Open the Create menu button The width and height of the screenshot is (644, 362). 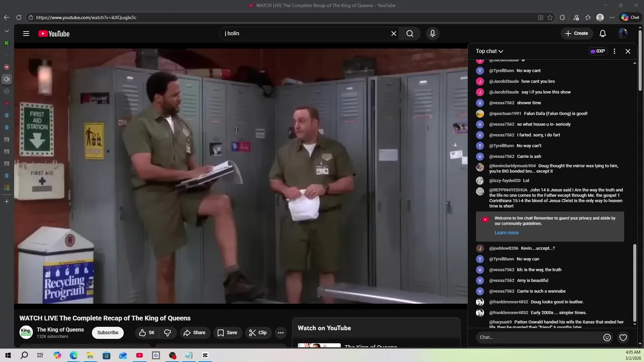576,34
